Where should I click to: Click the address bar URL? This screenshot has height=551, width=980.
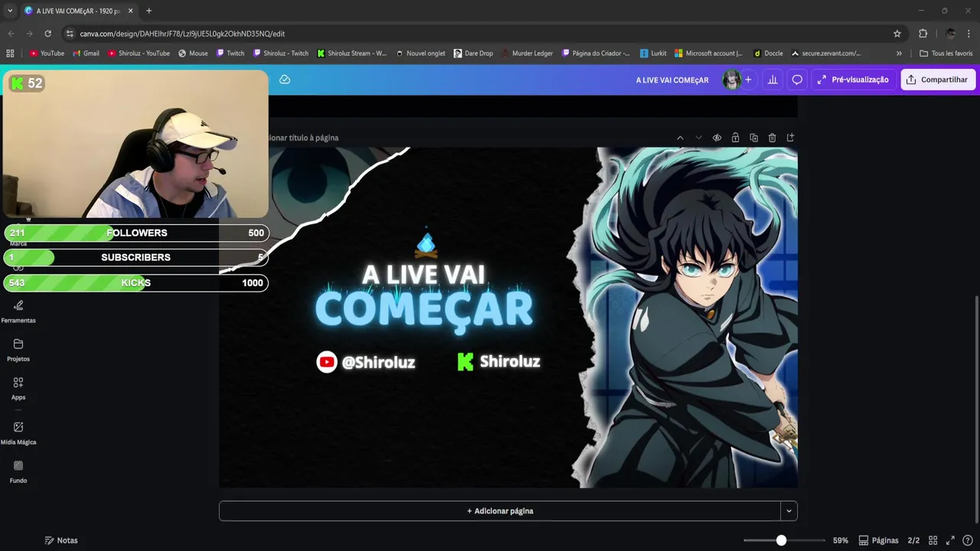coord(182,34)
